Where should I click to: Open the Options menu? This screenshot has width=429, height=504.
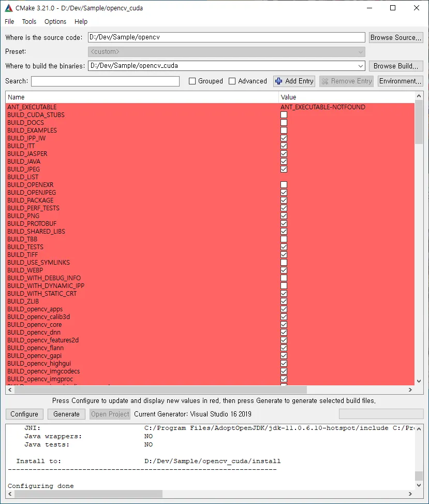pos(55,22)
